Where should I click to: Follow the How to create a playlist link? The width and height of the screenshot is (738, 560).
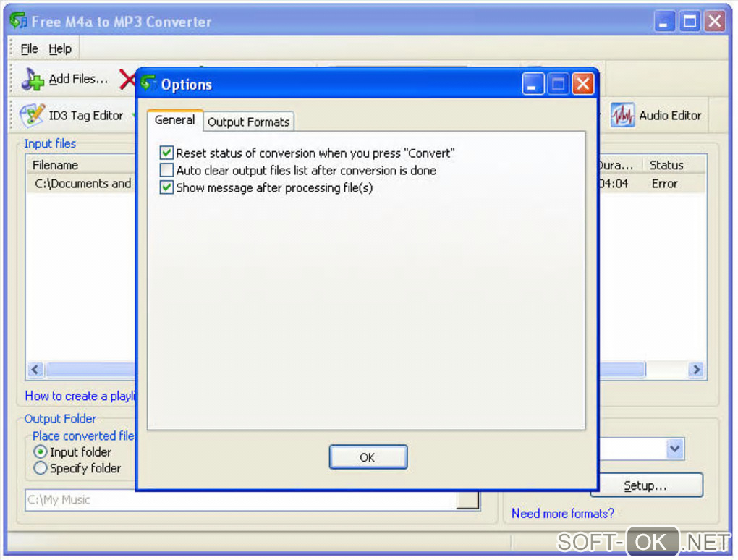80,396
